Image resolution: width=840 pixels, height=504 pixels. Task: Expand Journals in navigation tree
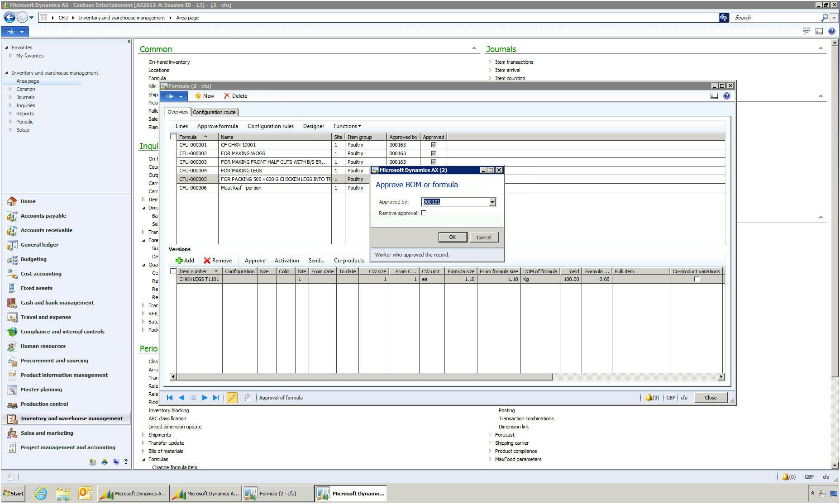click(10, 97)
